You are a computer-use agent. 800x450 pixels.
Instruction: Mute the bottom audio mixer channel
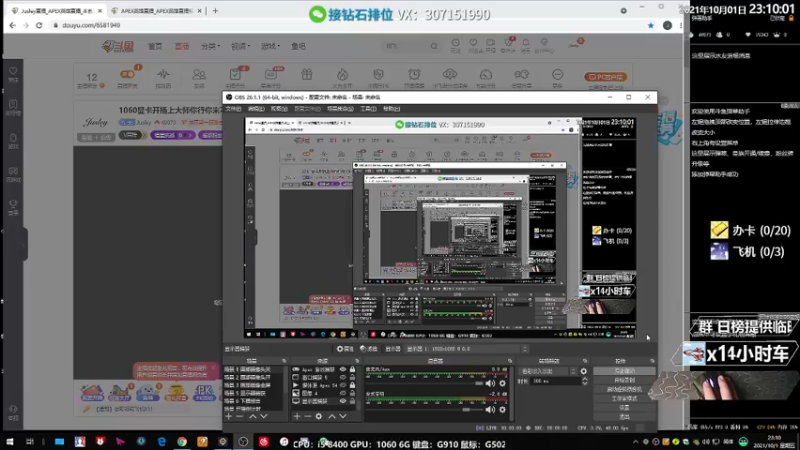pos(490,409)
